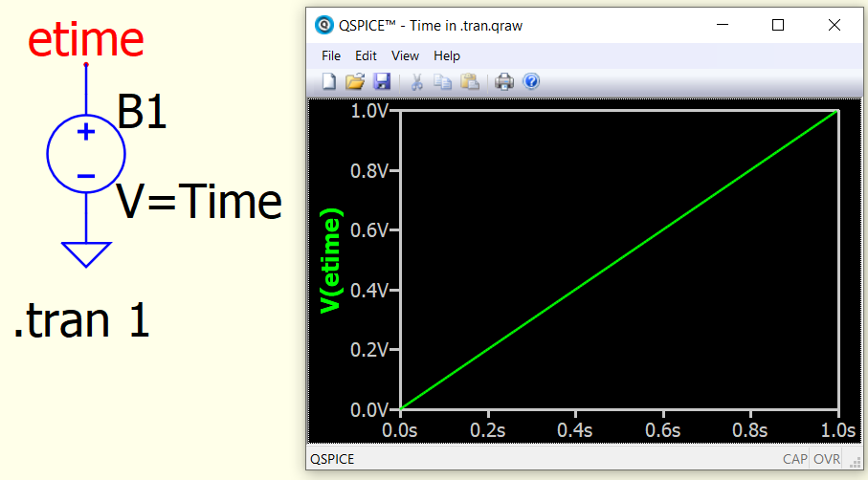
Task: Click the Copy toolbar icon
Action: [x=442, y=82]
